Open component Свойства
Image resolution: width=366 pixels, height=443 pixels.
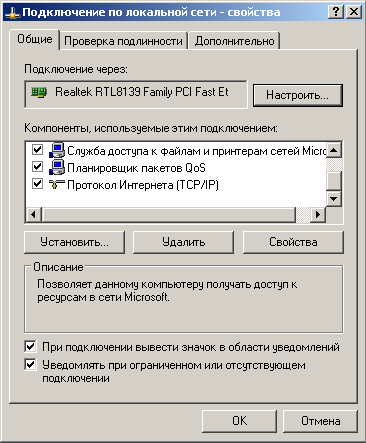pyautogui.click(x=293, y=242)
